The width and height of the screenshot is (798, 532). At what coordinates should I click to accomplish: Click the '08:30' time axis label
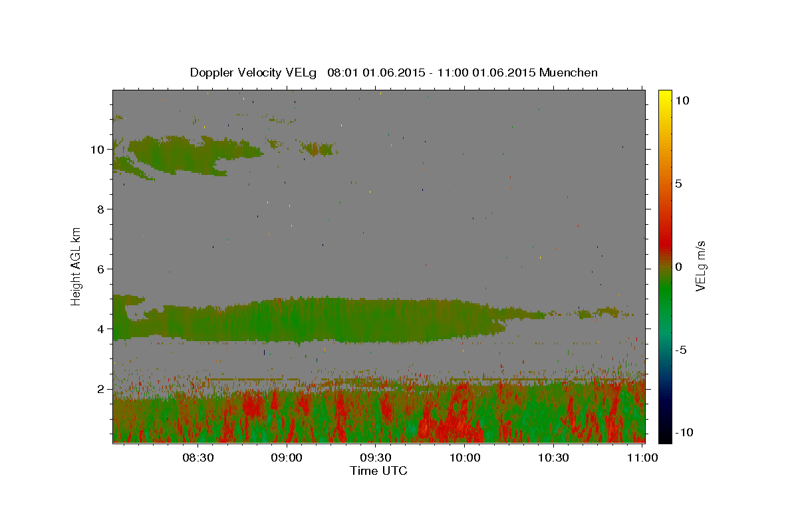coord(198,458)
